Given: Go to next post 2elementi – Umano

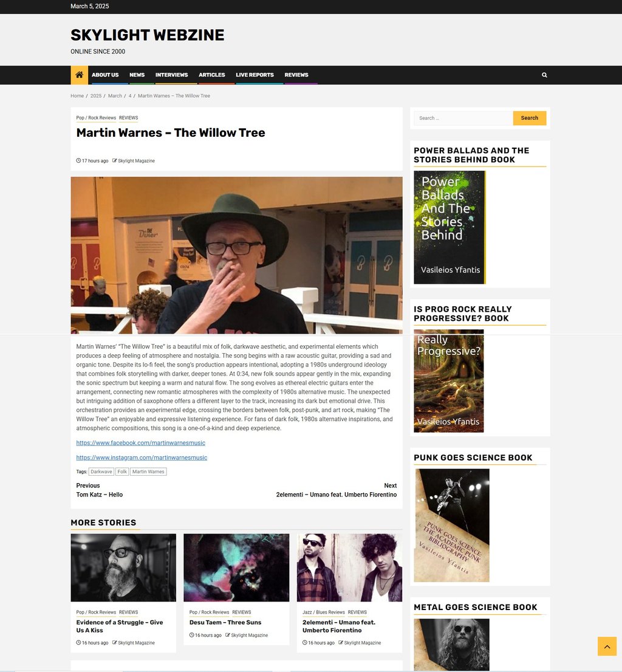Looking at the screenshot, I should click(337, 495).
